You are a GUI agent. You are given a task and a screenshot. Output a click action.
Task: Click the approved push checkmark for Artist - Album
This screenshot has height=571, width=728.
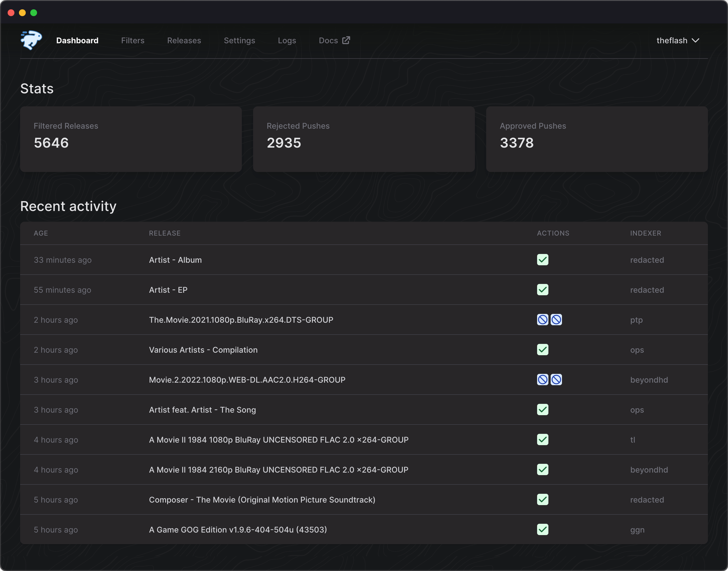tap(542, 260)
